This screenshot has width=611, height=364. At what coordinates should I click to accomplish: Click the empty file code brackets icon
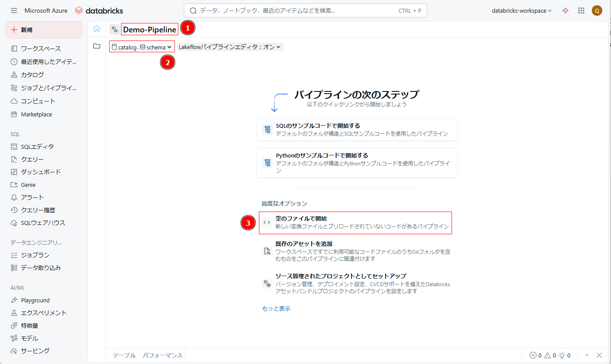click(267, 222)
